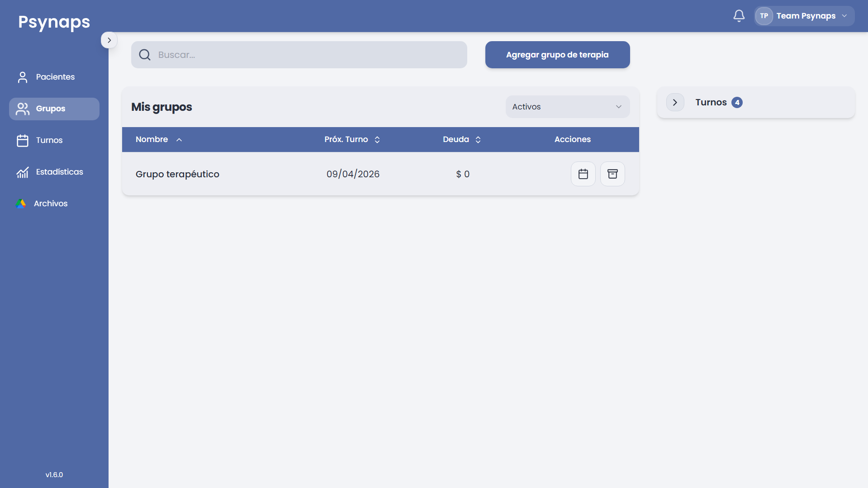
Task: Click the $ 0 debt value
Action: 463,174
